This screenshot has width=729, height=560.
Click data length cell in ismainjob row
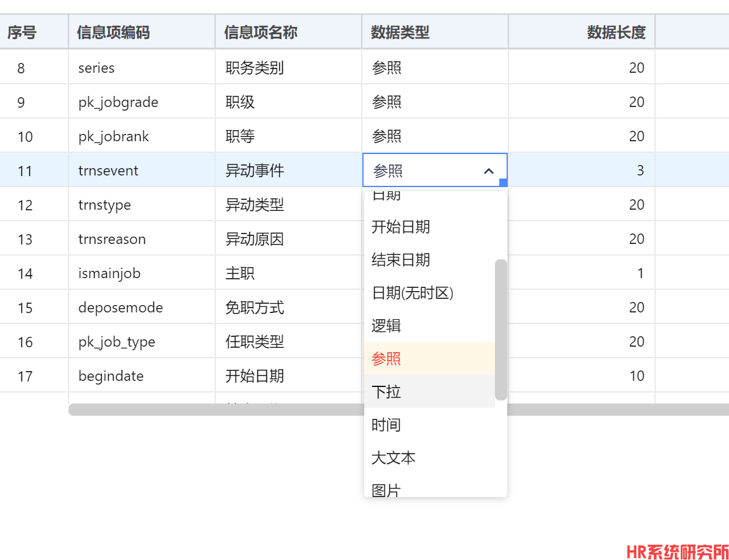tap(581, 273)
